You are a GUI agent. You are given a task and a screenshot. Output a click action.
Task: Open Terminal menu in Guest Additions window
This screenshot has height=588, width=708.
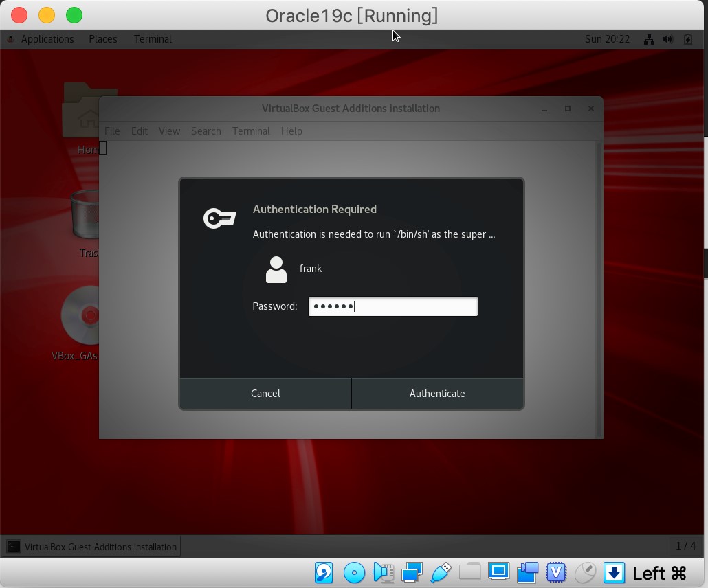[x=251, y=131]
